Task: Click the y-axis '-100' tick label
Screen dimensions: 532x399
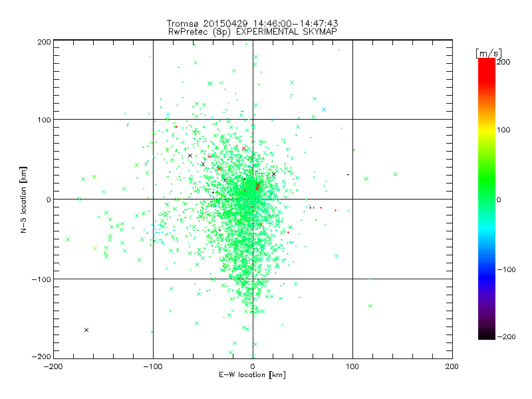Action: click(x=41, y=279)
